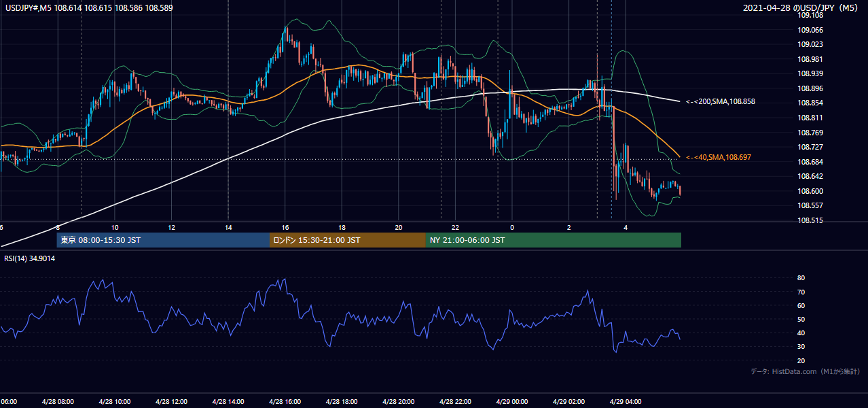Click the 4/28 20:00 date axis label
This screenshot has height=408, width=868.
click(398, 402)
